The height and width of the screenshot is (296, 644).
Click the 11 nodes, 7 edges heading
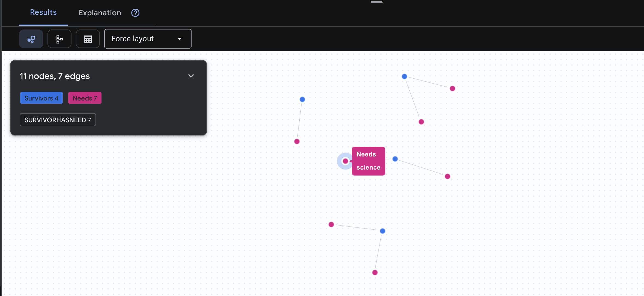55,76
